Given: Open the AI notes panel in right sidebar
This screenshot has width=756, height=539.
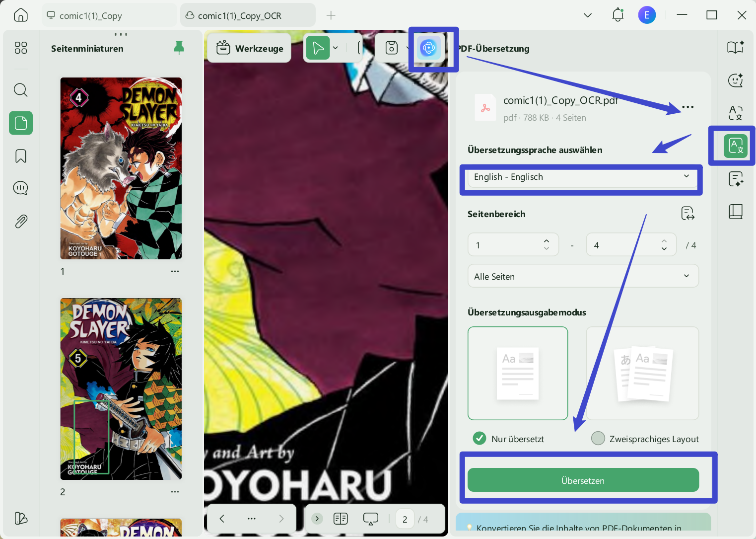Looking at the screenshot, I should [735, 179].
